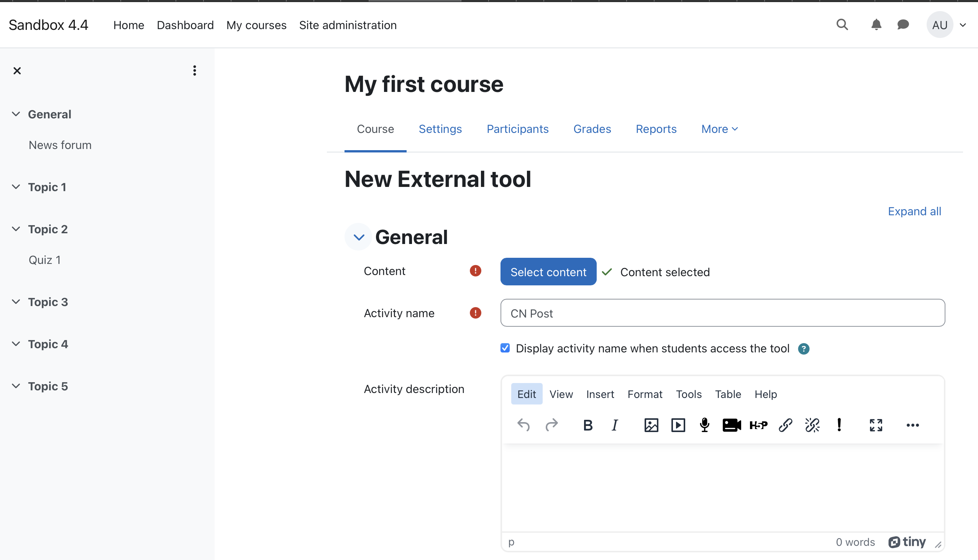Insert an image into description

coord(651,425)
